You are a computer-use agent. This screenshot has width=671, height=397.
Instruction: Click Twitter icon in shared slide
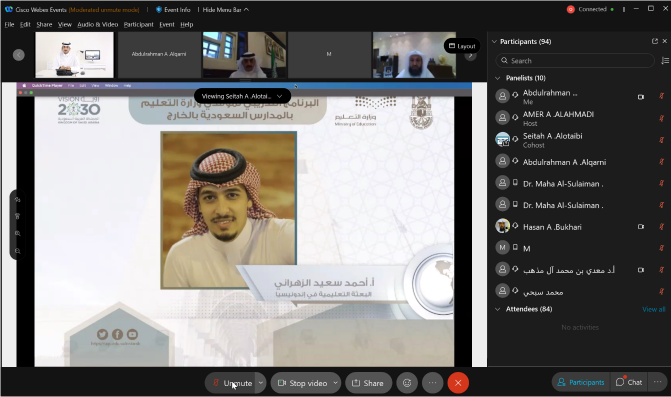point(102,334)
